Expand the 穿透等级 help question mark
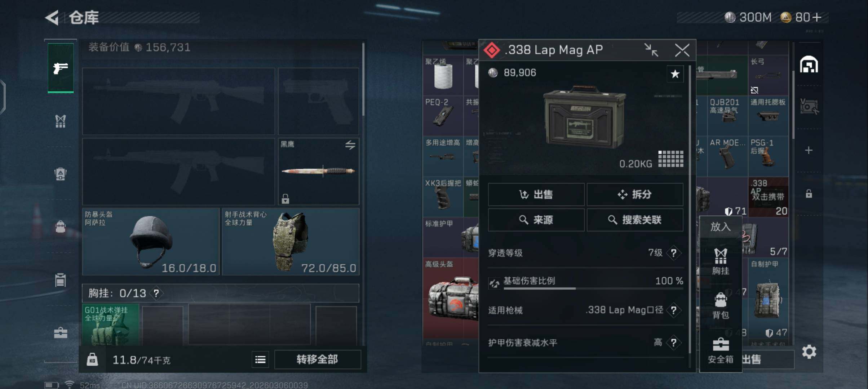 pos(673,253)
